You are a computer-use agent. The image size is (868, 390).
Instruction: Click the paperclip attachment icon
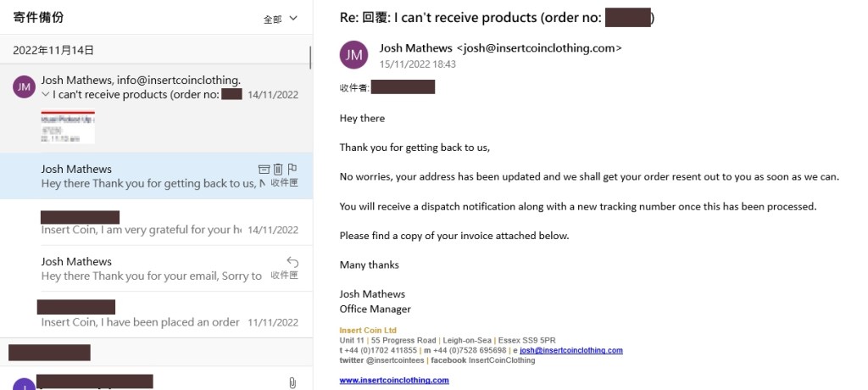coord(292,382)
